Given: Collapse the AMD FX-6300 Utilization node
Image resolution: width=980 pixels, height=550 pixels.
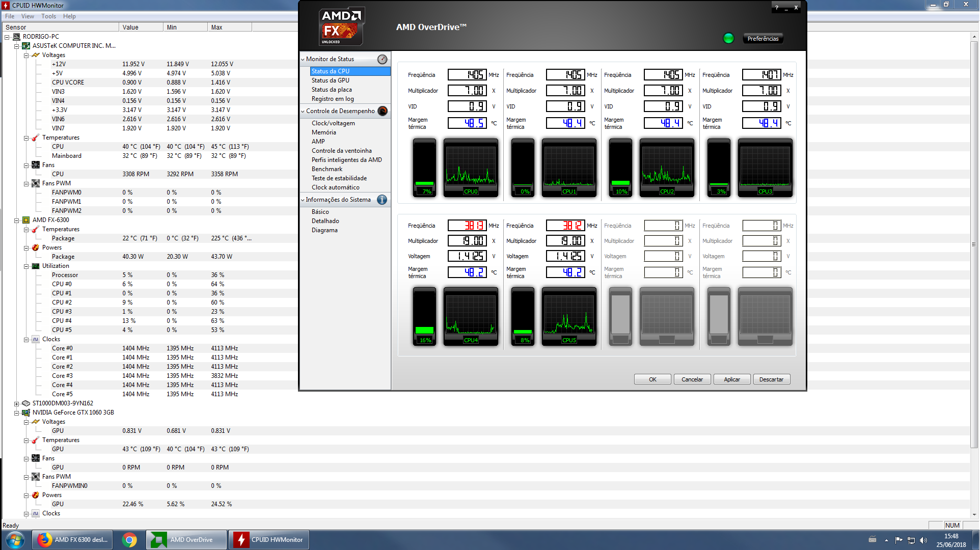Looking at the screenshot, I should tap(26, 266).
